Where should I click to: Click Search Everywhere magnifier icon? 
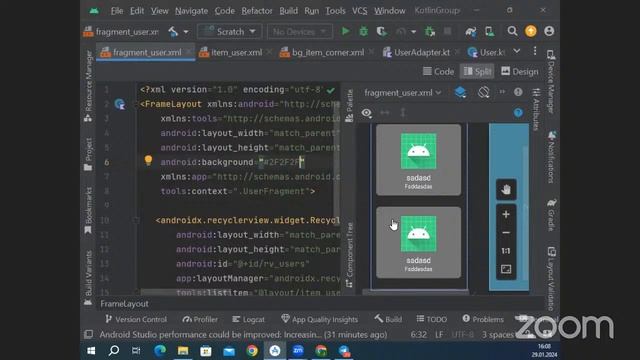(x=512, y=31)
